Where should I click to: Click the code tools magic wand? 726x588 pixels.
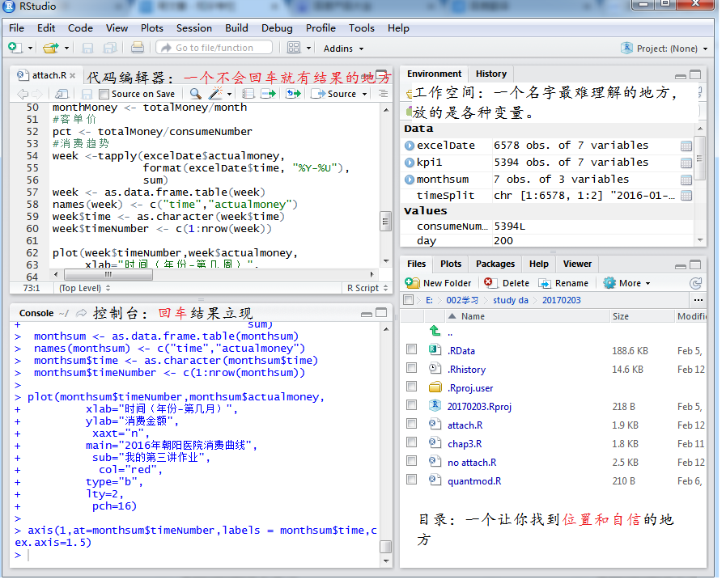(x=216, y=94)
